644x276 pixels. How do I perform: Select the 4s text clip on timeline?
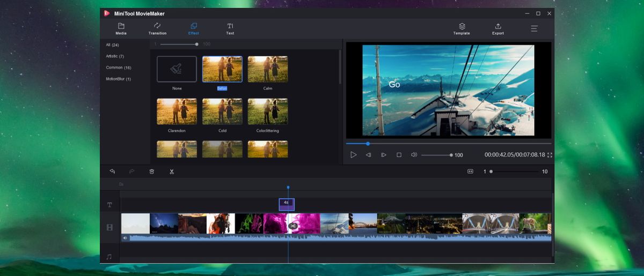click(287, 204)
